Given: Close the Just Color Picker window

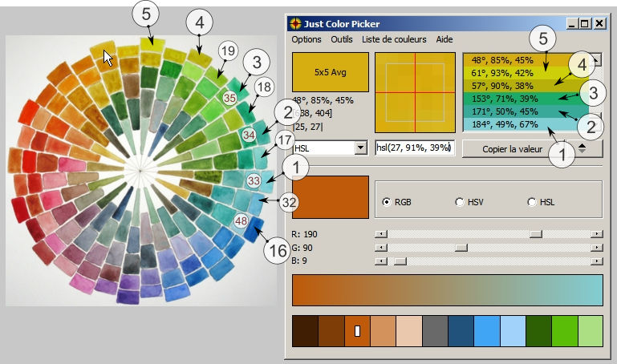Looking at the screenshot, I should [599, 24].
